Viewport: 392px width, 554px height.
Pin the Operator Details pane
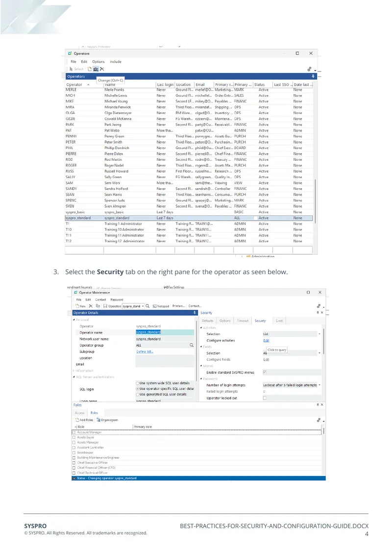click(194, 313)
